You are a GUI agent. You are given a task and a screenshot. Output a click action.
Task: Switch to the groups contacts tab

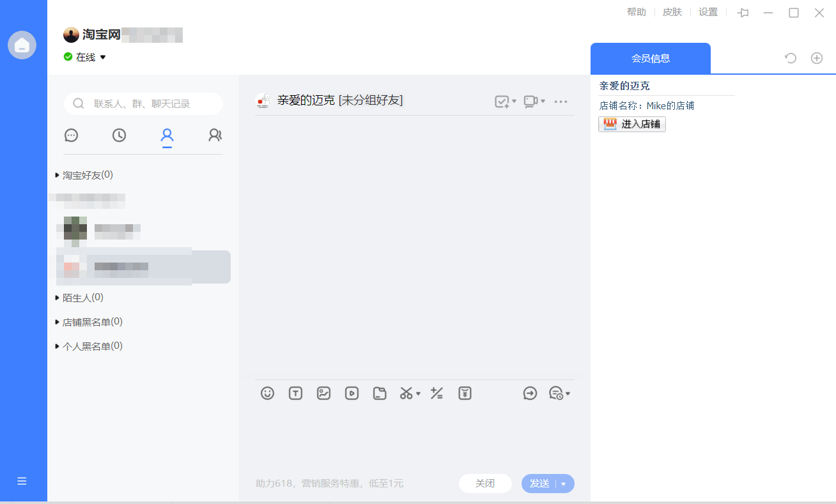tap(215, 135)
